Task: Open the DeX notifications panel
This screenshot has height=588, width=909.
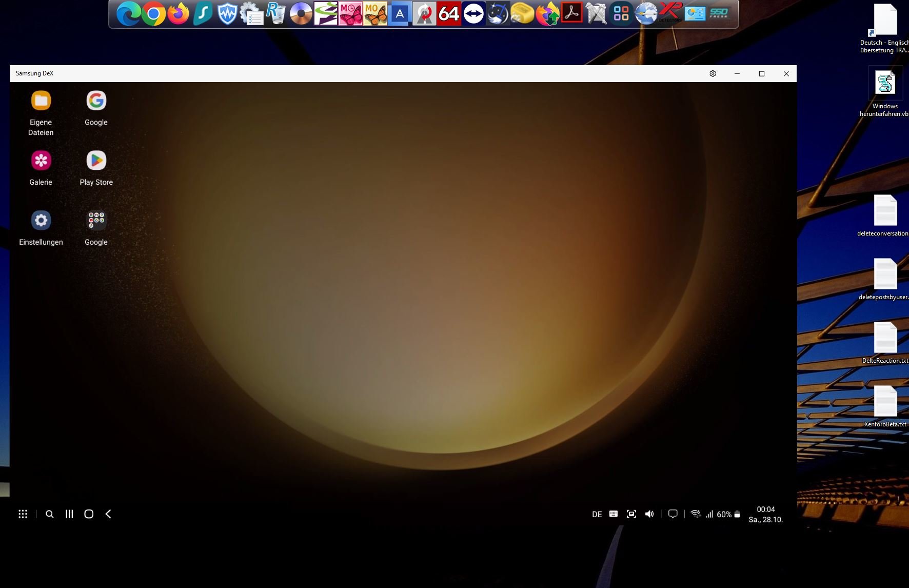Action: (x=673, y=514)
